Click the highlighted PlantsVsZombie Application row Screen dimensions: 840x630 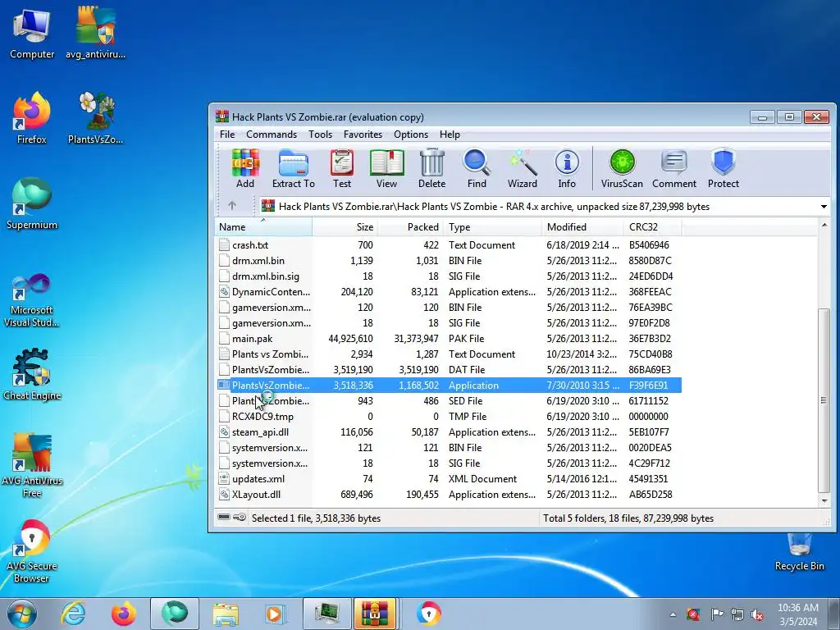(x=449, y=386)
